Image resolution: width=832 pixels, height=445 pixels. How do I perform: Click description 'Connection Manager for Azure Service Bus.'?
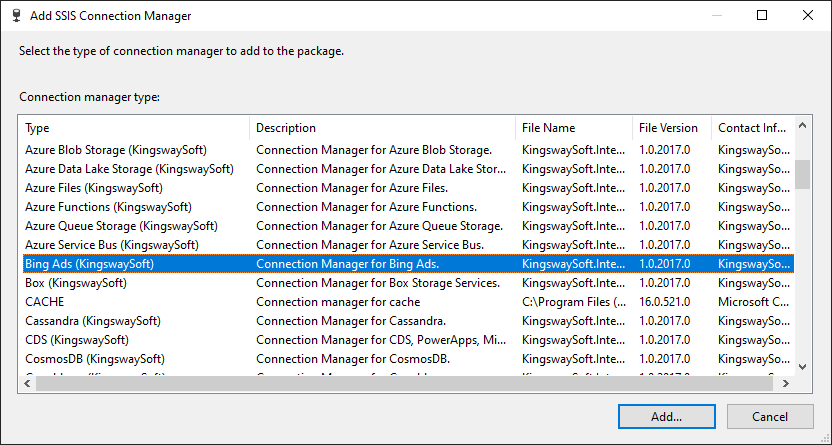[x=370, y=245]
